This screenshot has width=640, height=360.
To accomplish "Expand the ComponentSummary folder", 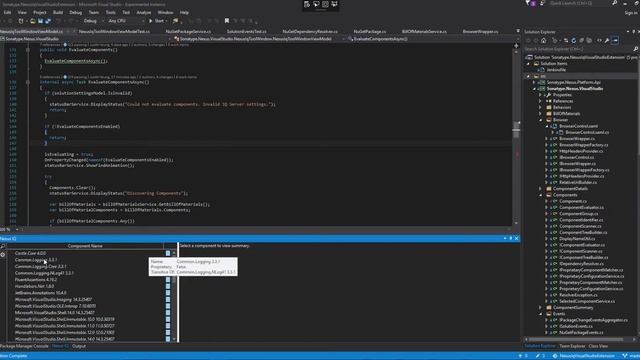I will tap(540, 308).
